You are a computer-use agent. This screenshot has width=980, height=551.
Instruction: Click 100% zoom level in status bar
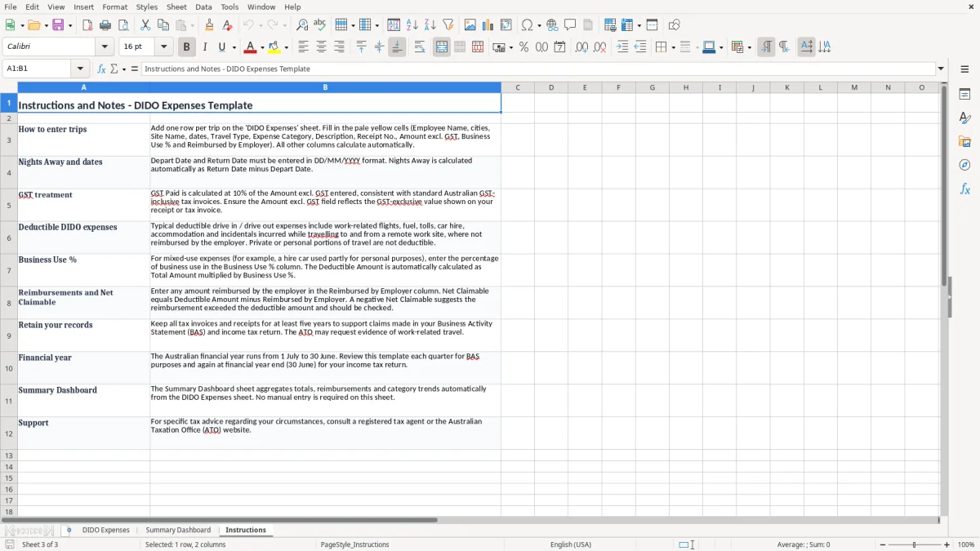[966, 544]
